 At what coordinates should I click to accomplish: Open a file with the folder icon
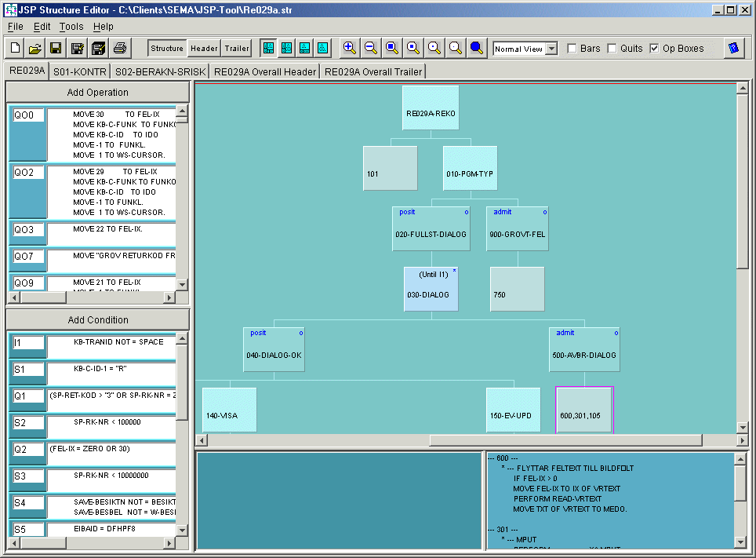[35, 48]
